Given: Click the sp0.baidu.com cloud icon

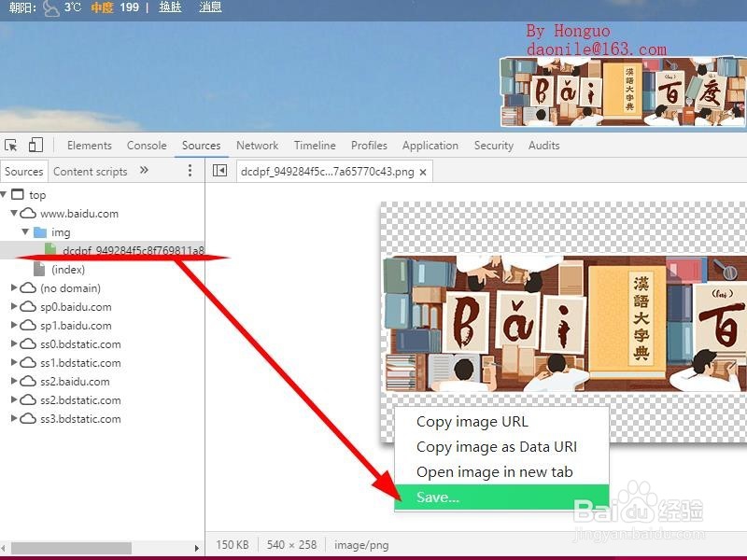Looking at the screenshot, I should click(28, 306).
